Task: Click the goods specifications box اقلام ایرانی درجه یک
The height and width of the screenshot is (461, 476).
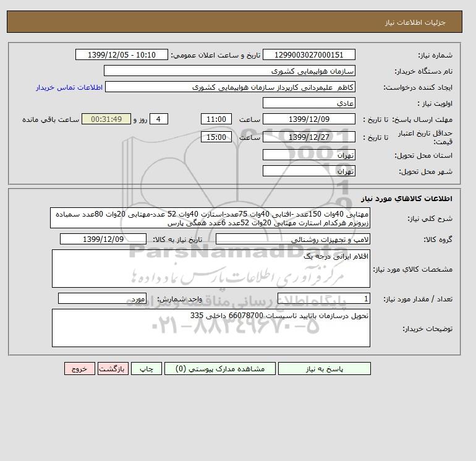Action: [211, 269]
